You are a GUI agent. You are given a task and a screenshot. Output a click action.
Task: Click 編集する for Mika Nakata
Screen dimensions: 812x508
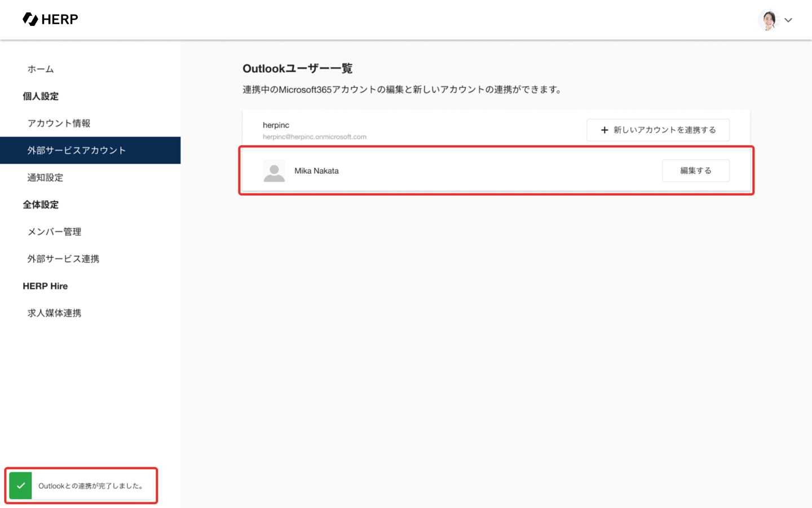(696, 170)
